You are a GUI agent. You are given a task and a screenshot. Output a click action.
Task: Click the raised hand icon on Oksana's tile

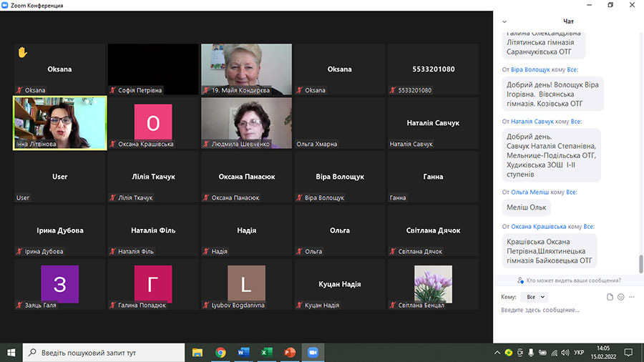pyautogui.click(x=22, y=52)
